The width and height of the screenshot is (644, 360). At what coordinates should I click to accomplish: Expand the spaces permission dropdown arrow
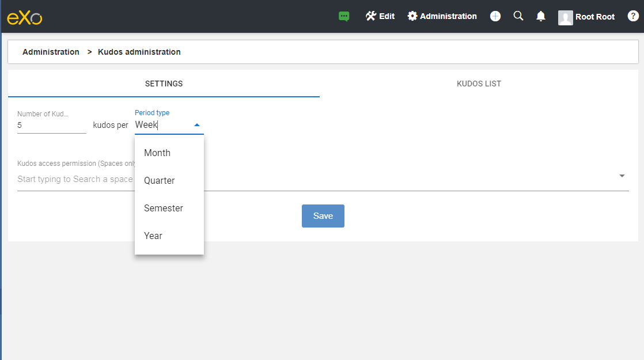622,176
